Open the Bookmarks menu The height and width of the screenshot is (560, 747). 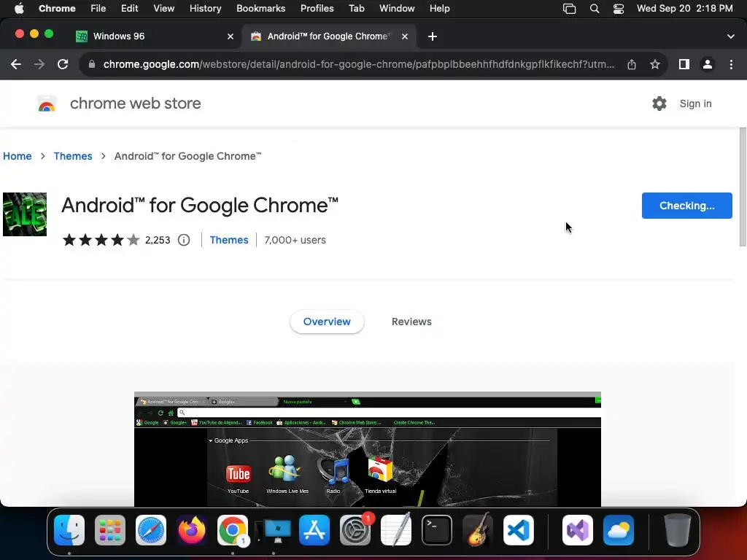tap(260, 9)
